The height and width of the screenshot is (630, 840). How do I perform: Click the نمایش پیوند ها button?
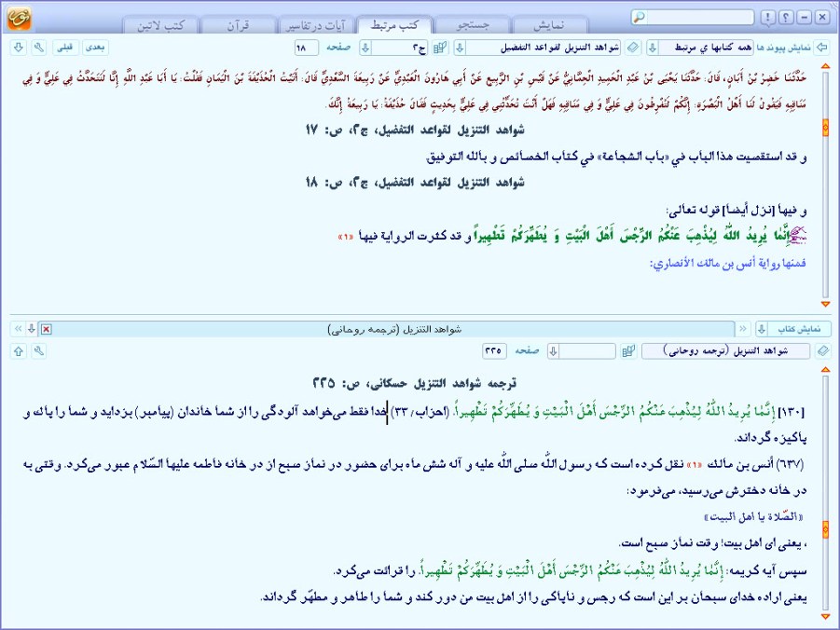(783, 48)
